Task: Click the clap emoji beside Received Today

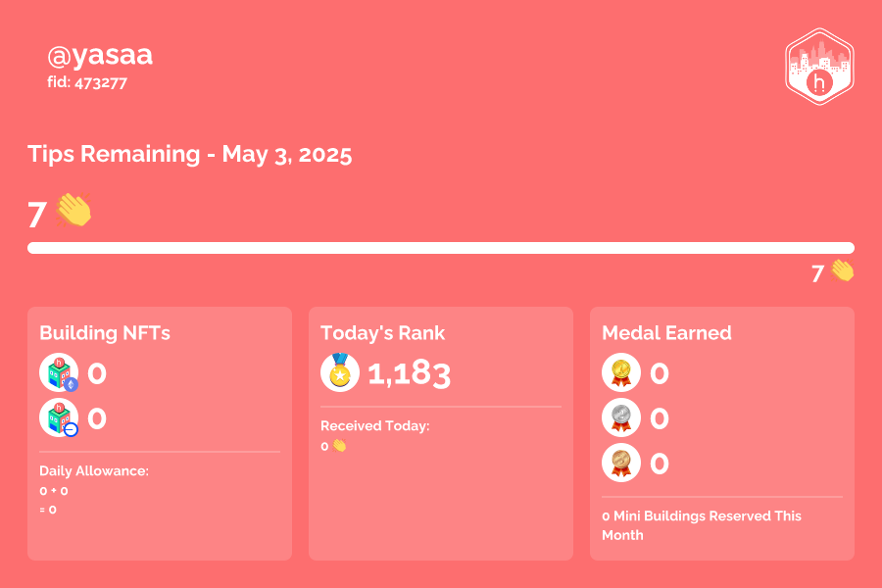Action: tap(339, 446)
